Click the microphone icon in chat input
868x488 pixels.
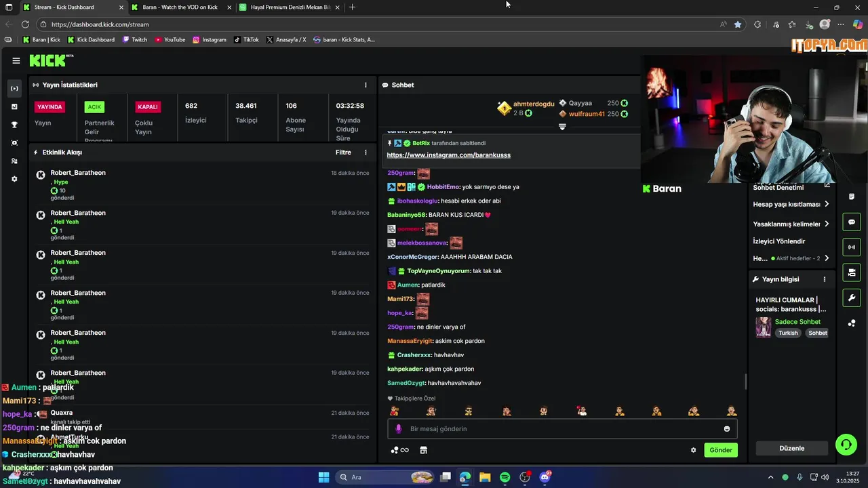click(x=399, y=429)
